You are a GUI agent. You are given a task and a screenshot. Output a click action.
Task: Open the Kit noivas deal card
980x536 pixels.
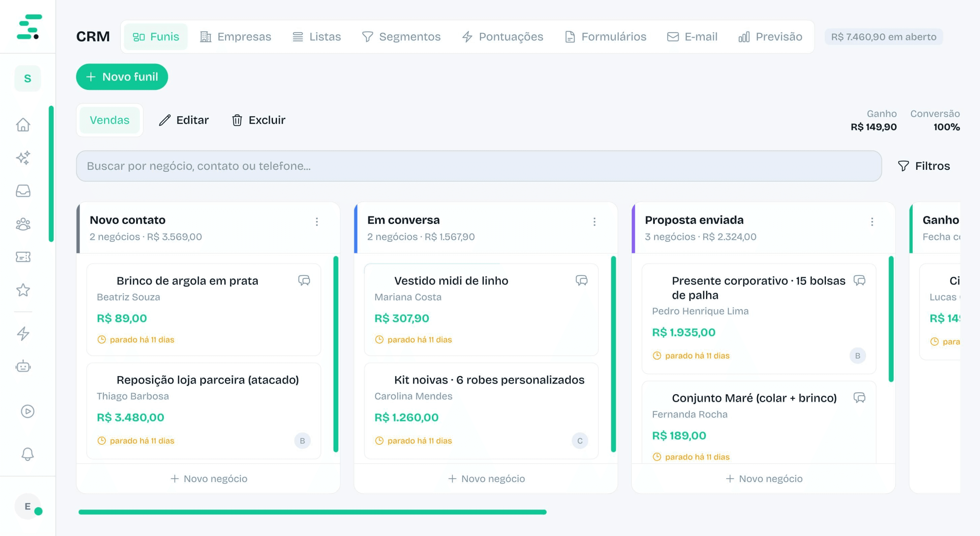click(481, 411)
